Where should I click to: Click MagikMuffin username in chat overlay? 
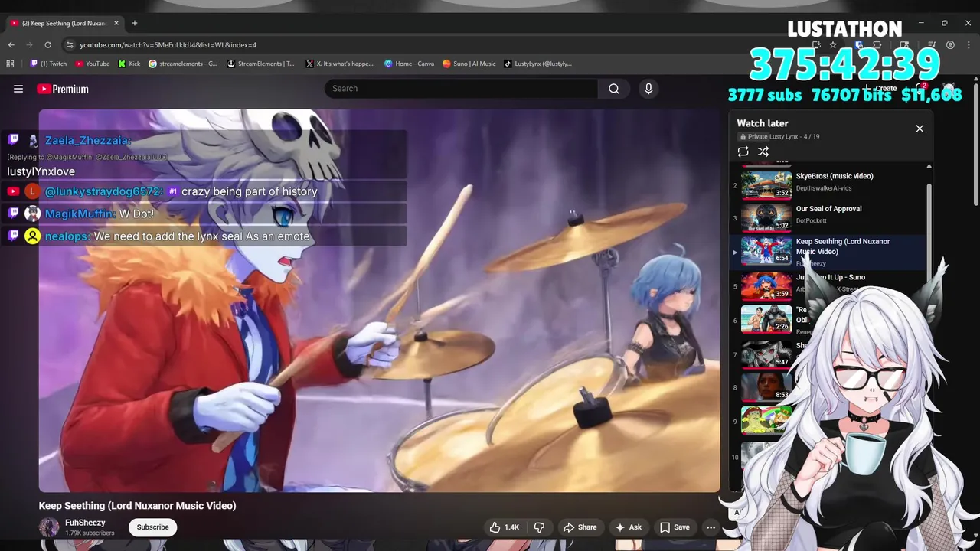80,214
